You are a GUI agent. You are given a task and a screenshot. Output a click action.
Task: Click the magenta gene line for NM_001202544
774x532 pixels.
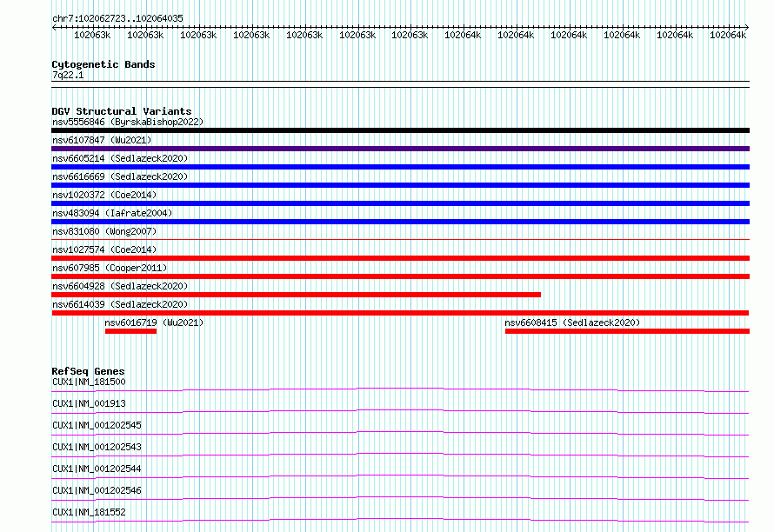tap(400, 476)
